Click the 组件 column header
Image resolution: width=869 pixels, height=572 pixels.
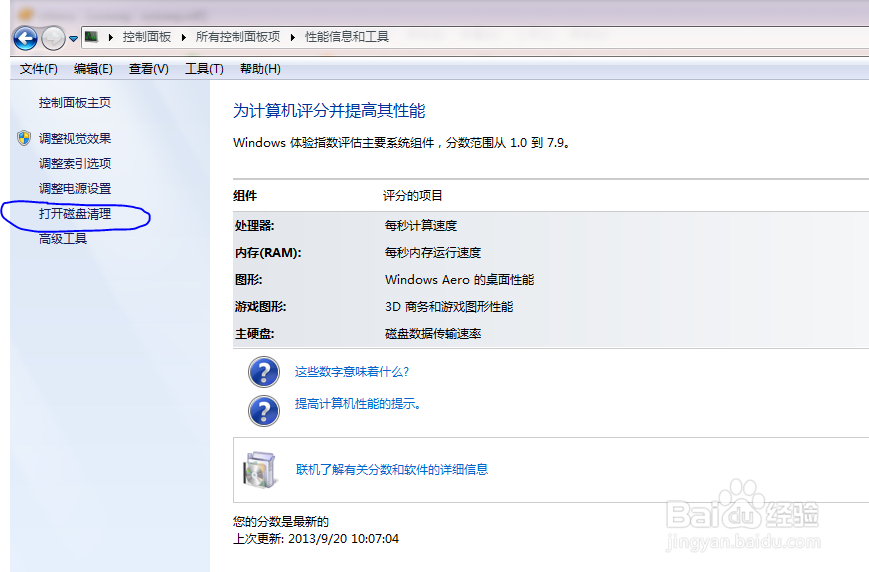tap(245, 196)
